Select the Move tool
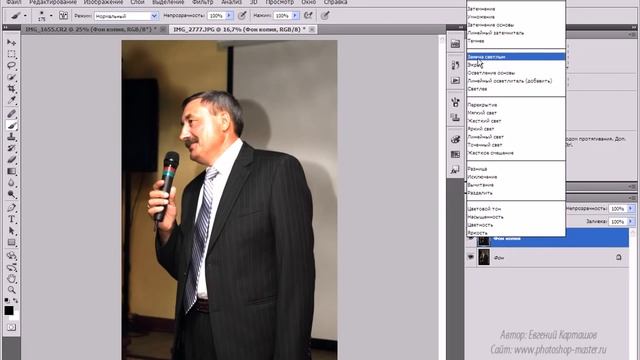 click(x=11, y=42)
